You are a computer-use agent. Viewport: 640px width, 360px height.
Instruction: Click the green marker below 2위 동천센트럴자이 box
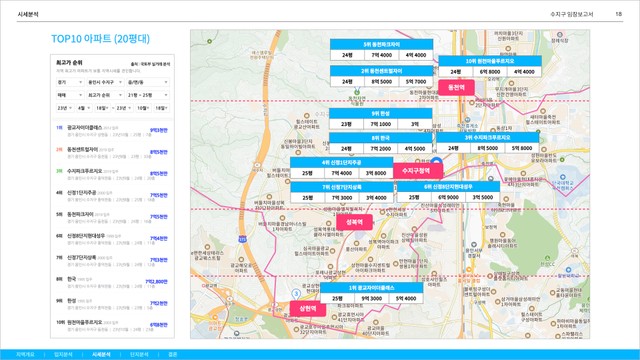pos(357,92)
